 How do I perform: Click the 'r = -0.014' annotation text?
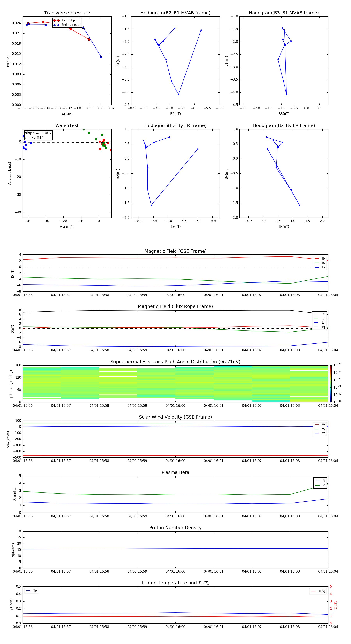tap(35, 137)
